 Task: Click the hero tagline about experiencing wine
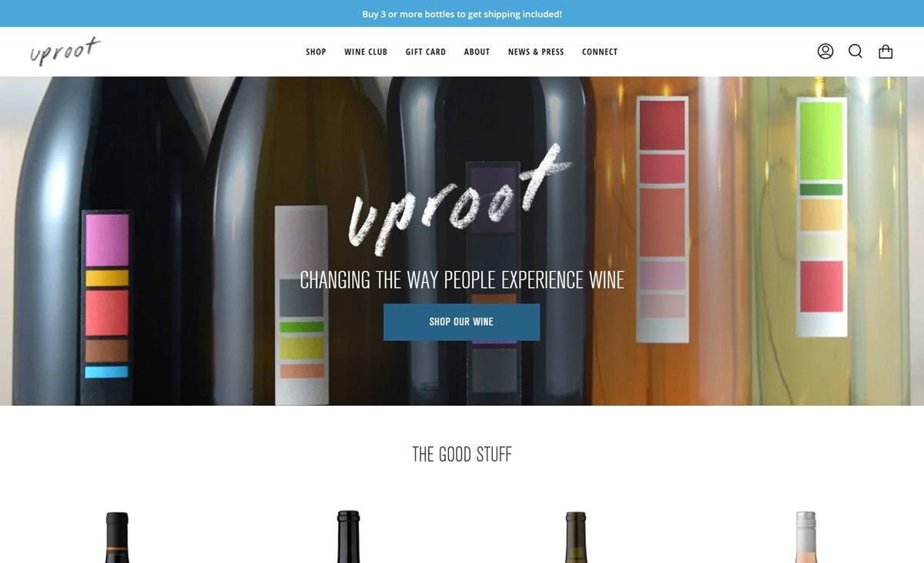462,280
